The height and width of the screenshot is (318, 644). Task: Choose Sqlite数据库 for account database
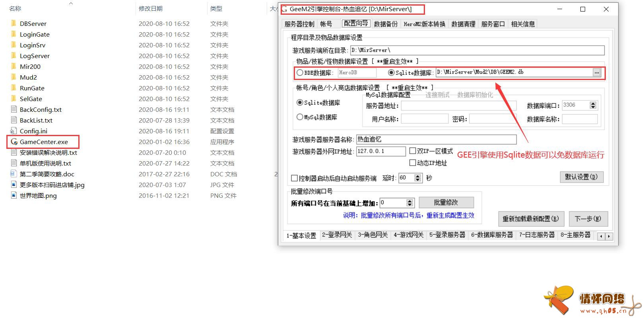click(300, 102)
